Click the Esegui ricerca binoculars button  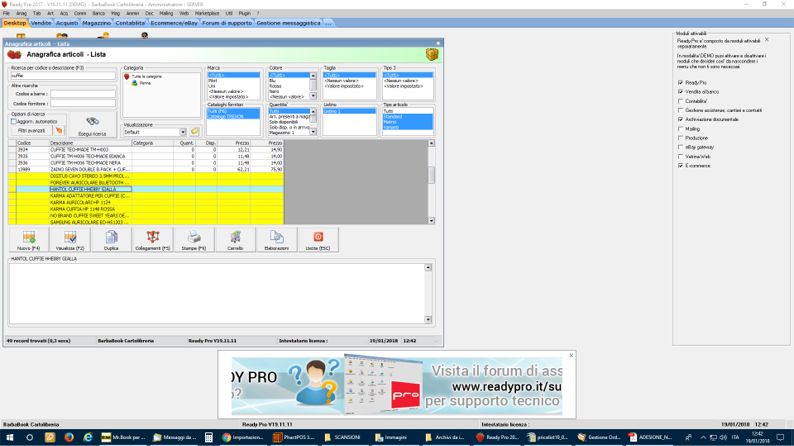point(92,126)
